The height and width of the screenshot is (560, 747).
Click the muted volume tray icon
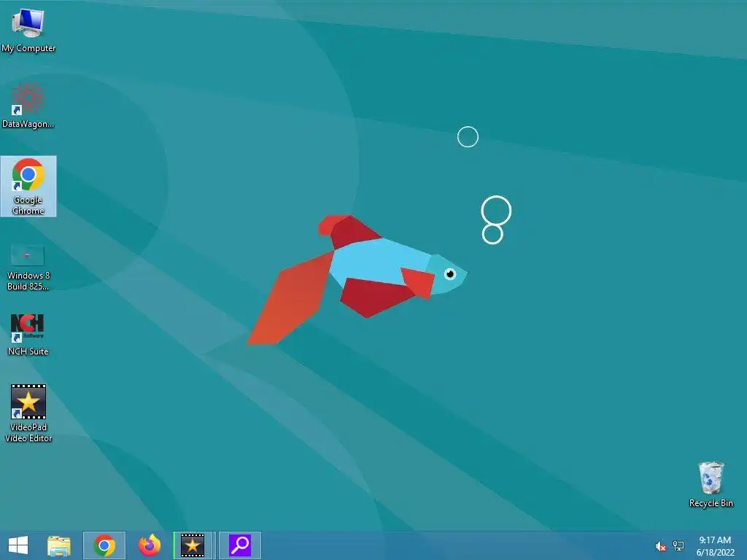point(660,546)
